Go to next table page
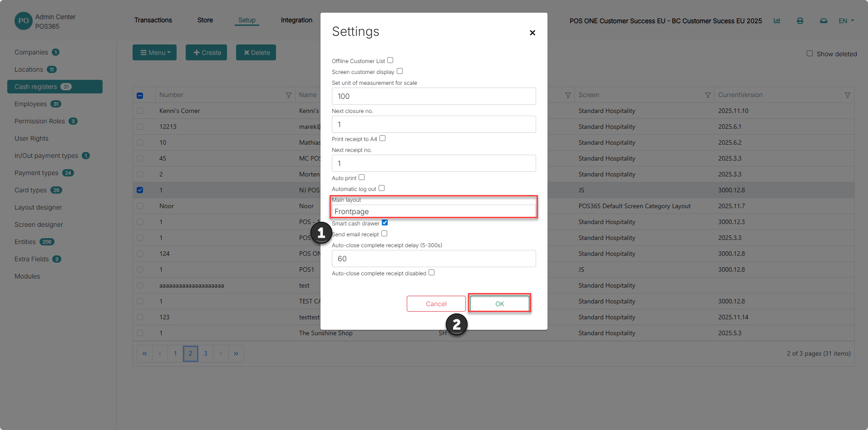The image size is (868, 430). click(x=221, y=353)
